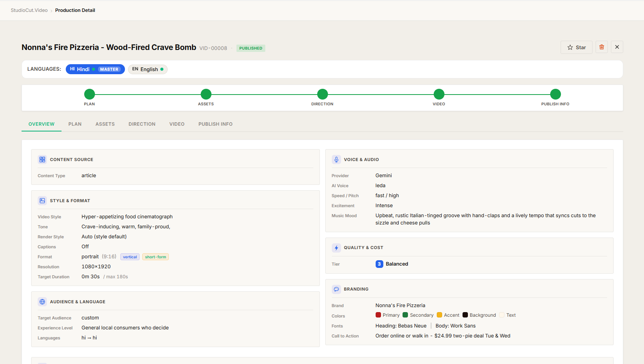Open the DIRECTION tab
The image size is (644, 364).
coord(142,124)
